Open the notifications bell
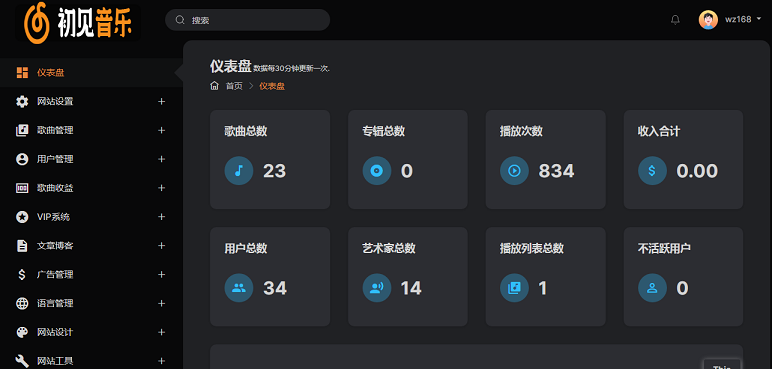The width and height of the screenshot is (772, 369). (676, 20)
